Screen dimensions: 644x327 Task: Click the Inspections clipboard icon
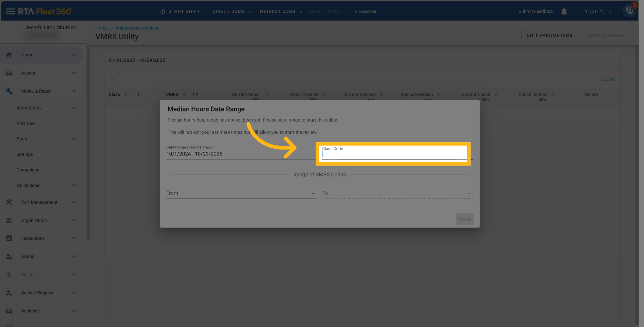[9, 238]
